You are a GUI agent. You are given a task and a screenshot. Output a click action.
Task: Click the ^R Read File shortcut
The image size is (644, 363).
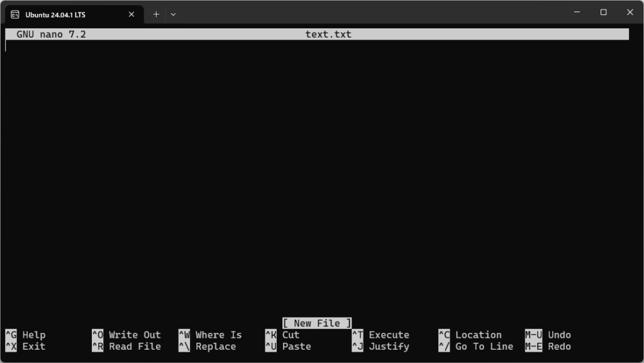(126, 346)
